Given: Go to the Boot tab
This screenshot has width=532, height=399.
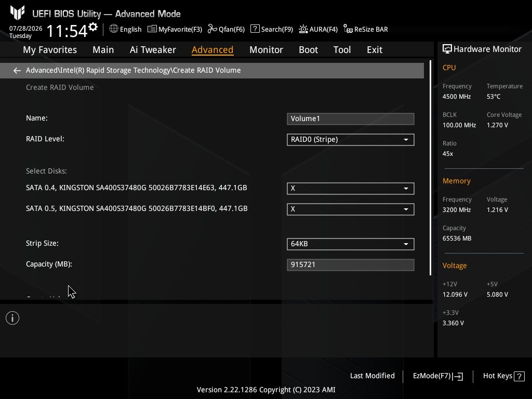Looking at the screenshot, I should click(x=308, y=50).
